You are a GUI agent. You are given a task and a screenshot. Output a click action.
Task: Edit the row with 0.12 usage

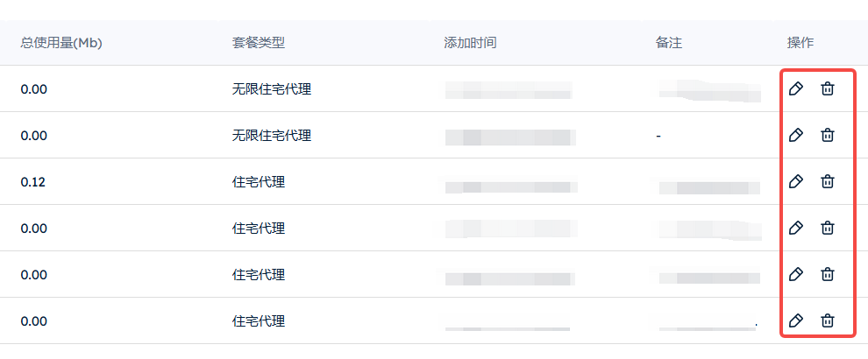[795, 181]
